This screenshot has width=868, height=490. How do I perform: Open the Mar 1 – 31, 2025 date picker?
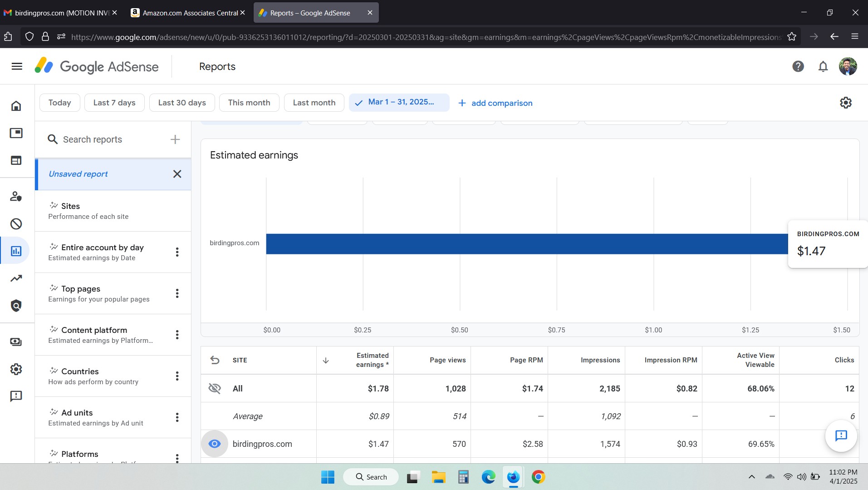399,103
